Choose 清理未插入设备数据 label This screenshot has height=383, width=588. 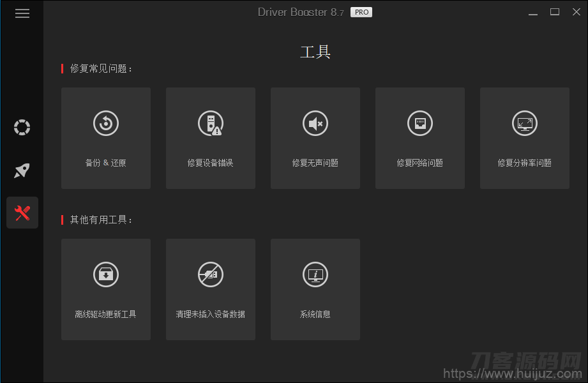[x=211, y=314]
